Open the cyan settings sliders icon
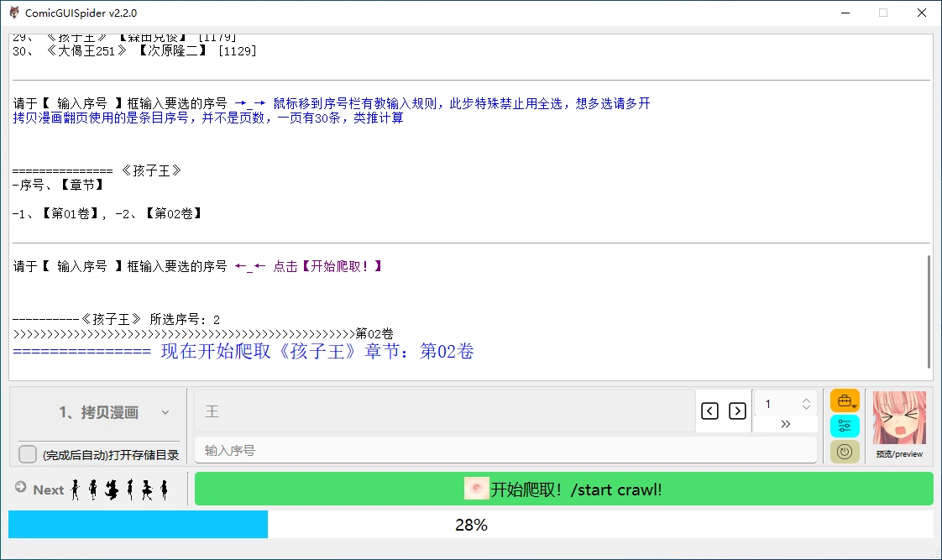942x560 pixels. click(844, 427)
